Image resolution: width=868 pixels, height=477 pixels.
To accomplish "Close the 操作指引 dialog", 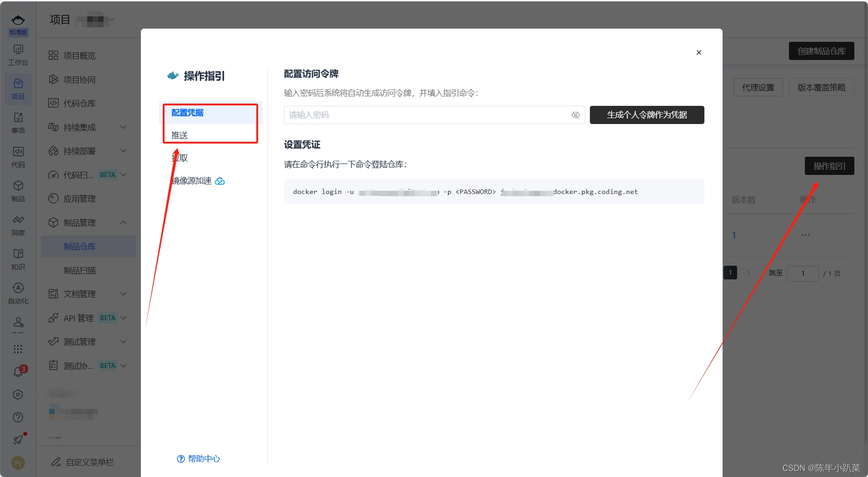I will (x=699, y=53).
